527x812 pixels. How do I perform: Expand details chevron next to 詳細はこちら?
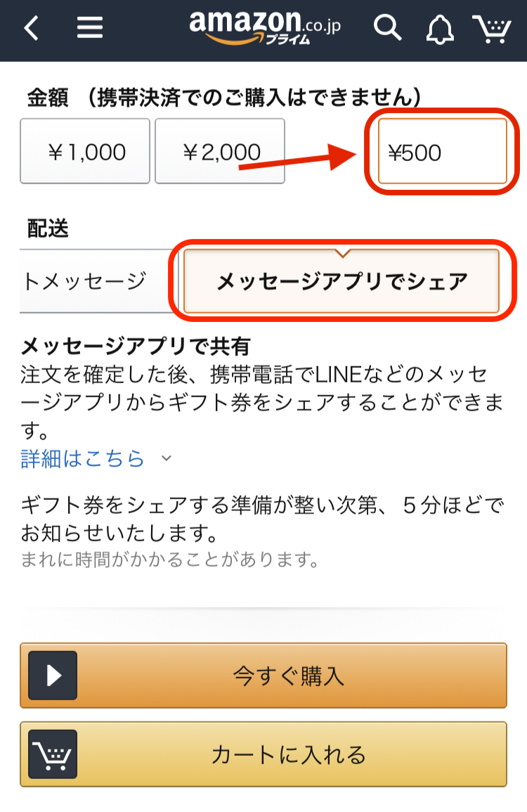pyautogui.click(x=166, y=458)
